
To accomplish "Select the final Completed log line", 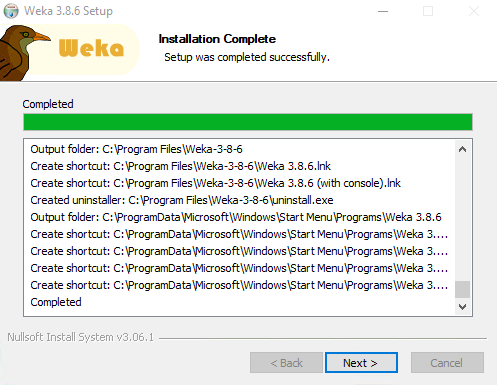I will pos(56,302).
